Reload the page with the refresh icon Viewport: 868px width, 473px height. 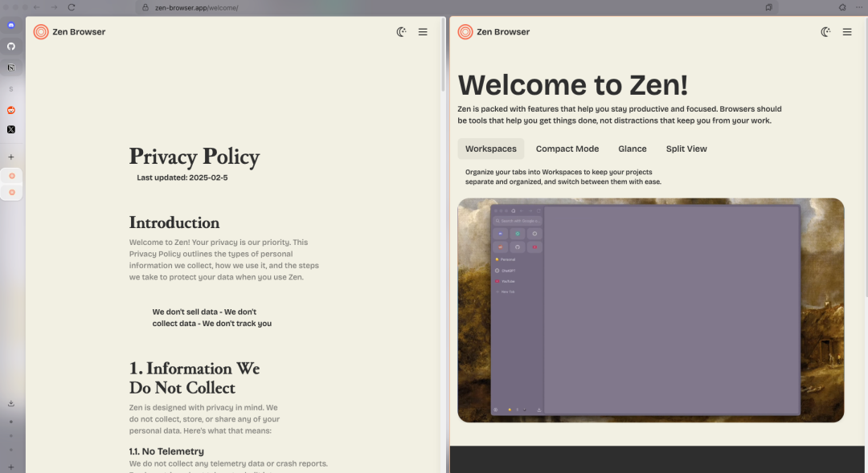coord(72,7)
